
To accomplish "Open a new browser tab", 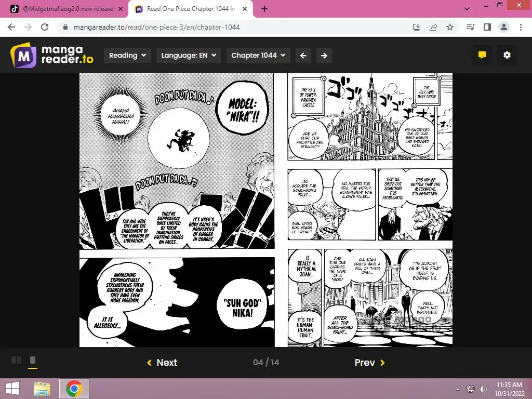I will pos(264,9).
